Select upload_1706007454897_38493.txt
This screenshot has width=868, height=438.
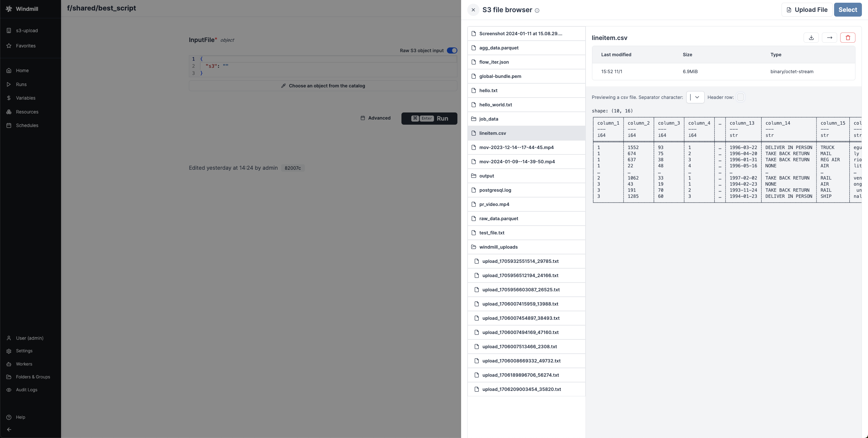(x=526, y=318)
